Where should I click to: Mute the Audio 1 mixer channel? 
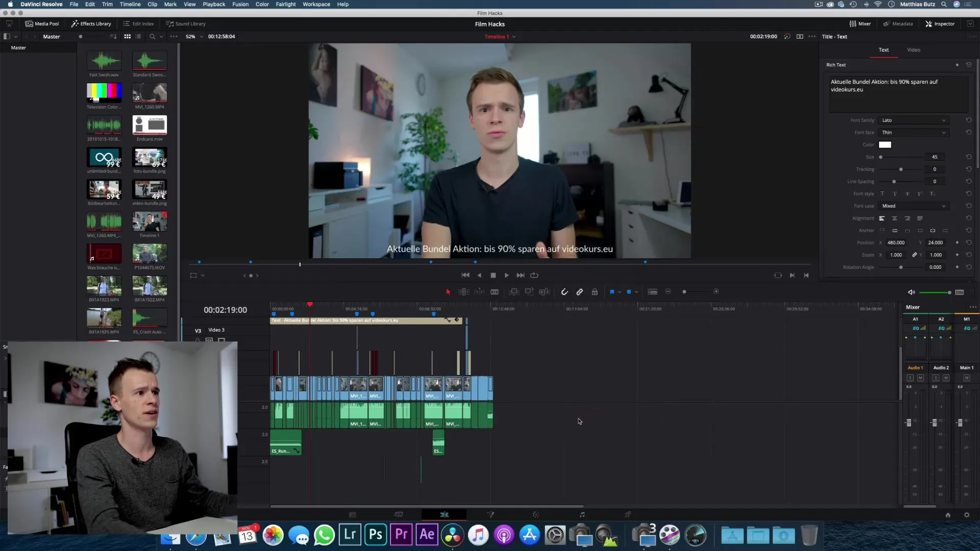click(920, 378)
